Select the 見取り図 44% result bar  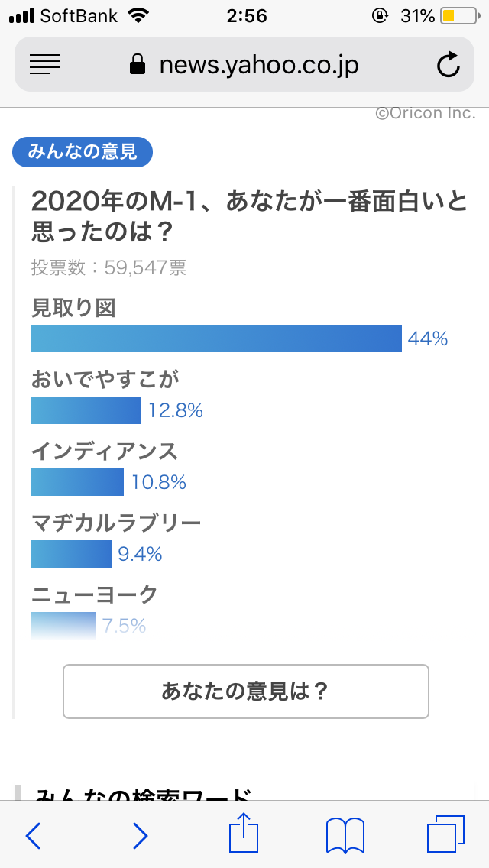pyautogui.click(x=216, y=338)
